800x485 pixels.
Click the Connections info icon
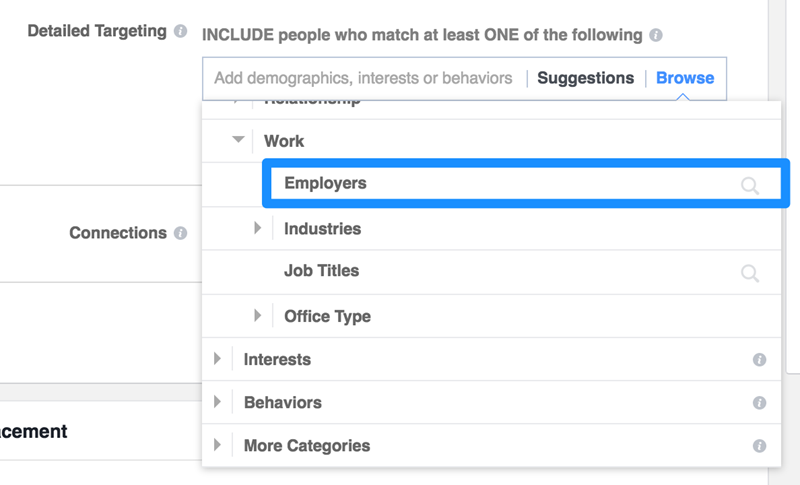tap(180, 233)
